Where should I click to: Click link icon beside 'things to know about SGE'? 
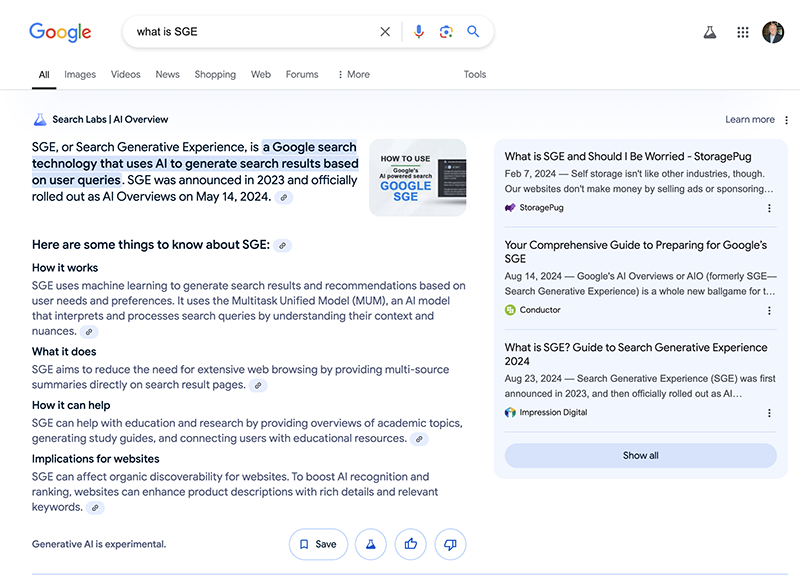point(282,245)
